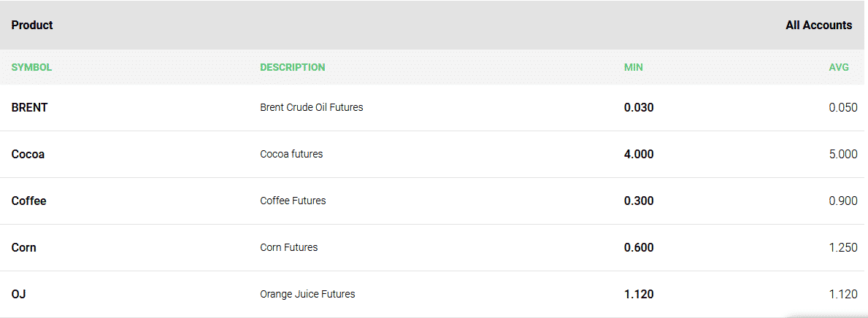Click Cocoa average spread 5.000
Image resolution: width=868 pixels, height=318 pixels.
843,155
